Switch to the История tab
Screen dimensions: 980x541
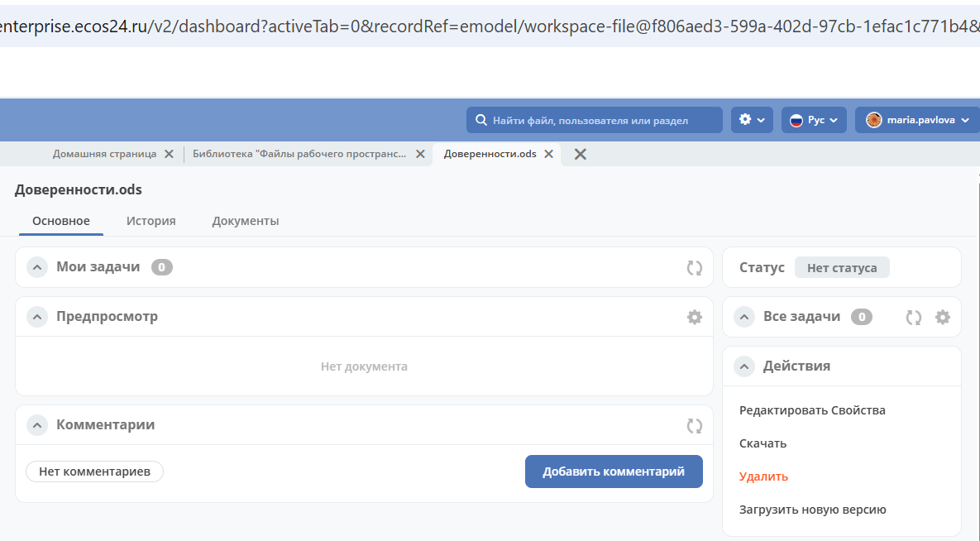click(x=151, y=221)
